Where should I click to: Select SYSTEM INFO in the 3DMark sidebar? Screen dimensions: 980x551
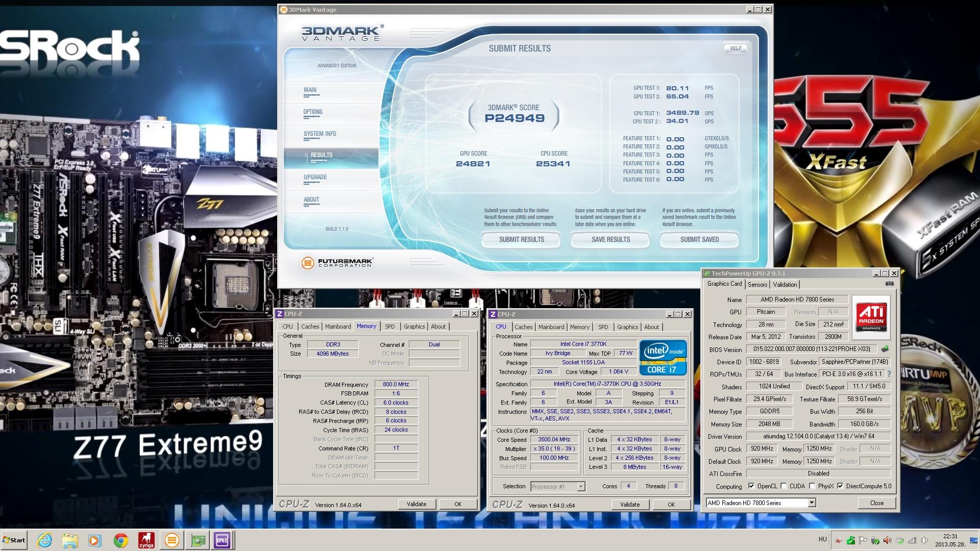point(320,134)
